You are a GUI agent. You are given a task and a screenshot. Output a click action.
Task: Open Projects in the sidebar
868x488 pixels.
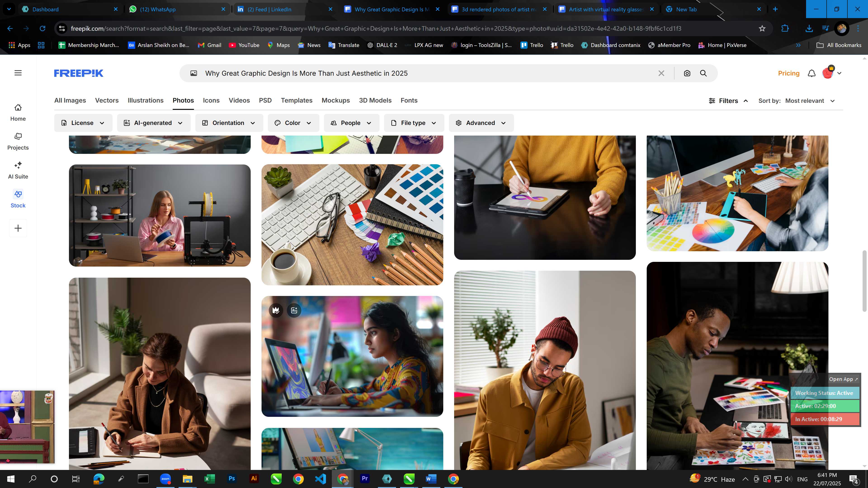click(x=18, y=141)
